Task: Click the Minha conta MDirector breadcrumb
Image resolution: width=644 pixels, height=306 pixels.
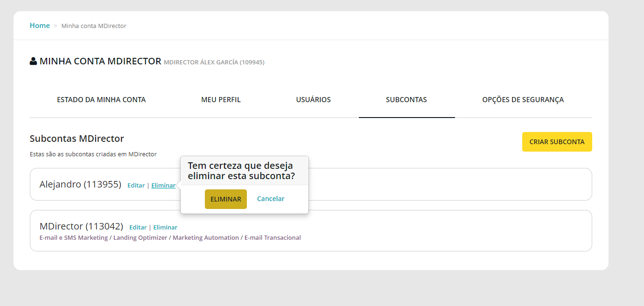Action: click(x=94, y=26)
